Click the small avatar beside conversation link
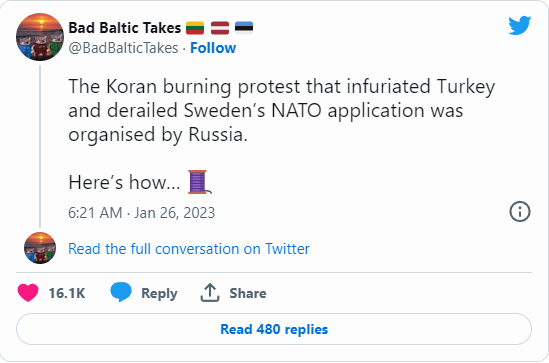The image size is (549, 363). point(40,248)
